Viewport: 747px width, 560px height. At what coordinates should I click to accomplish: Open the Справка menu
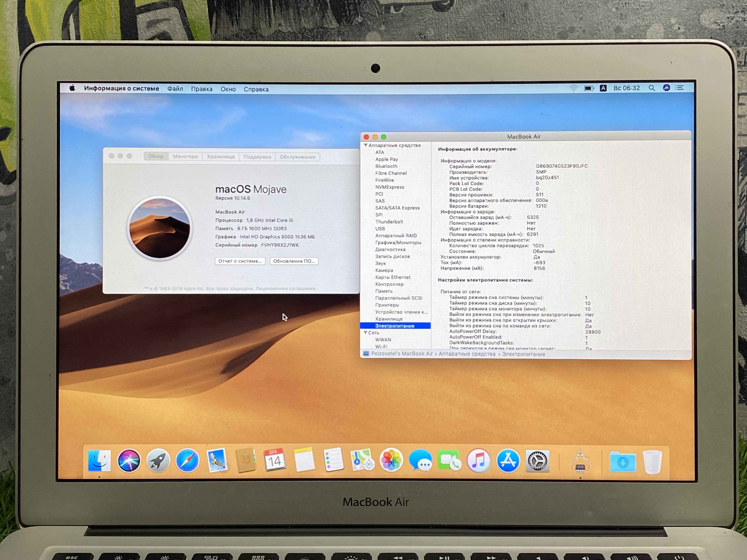tap(256, 89)
